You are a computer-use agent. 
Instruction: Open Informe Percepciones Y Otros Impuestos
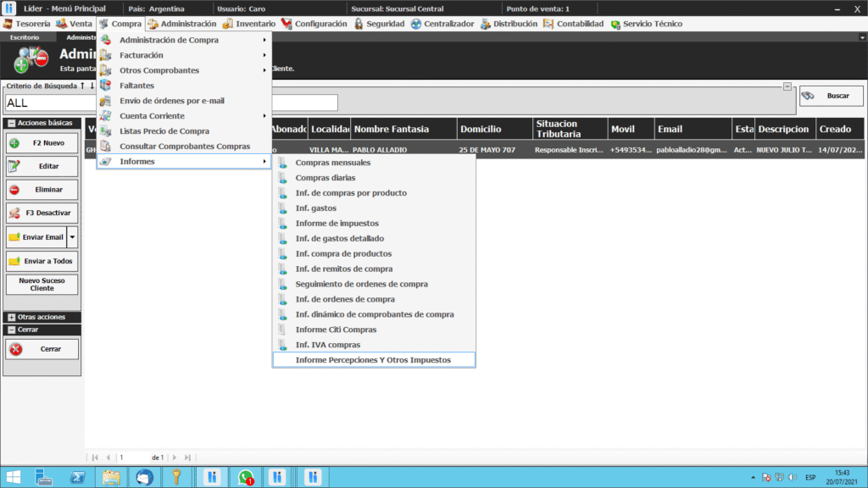pyautogui.click(x=373, y=360)
